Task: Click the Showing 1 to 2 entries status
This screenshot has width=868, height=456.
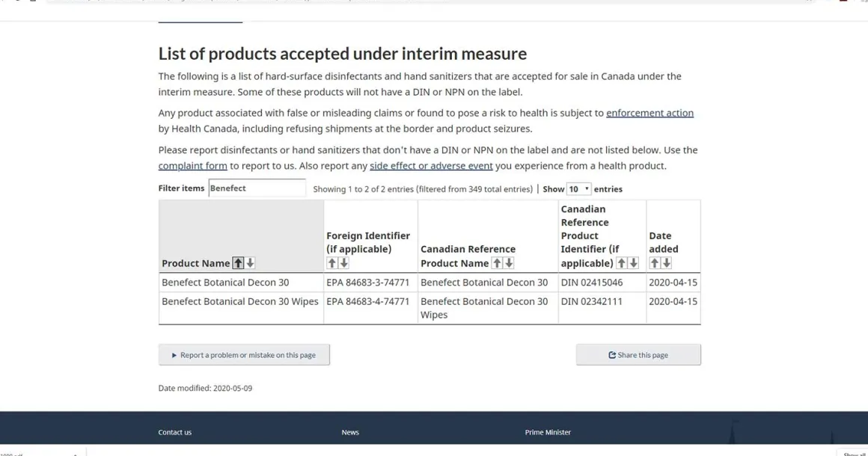Action: tap(423, 189)
